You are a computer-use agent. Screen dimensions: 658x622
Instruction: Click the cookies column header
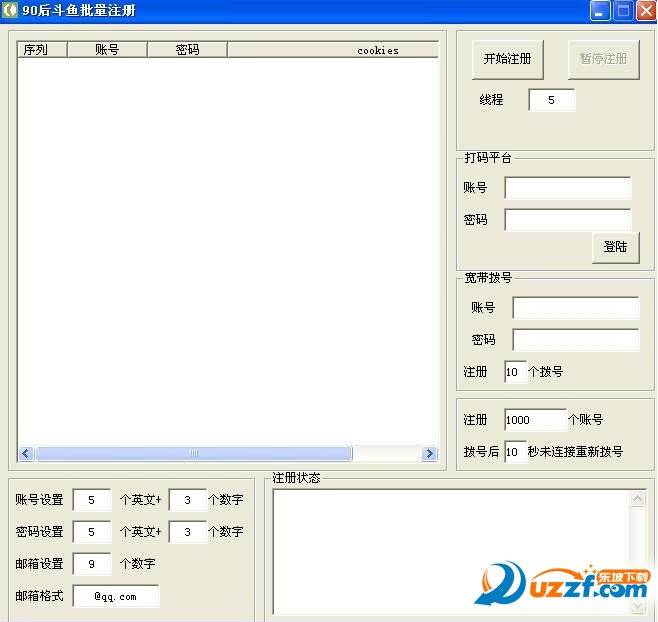[x=333, y=50]
